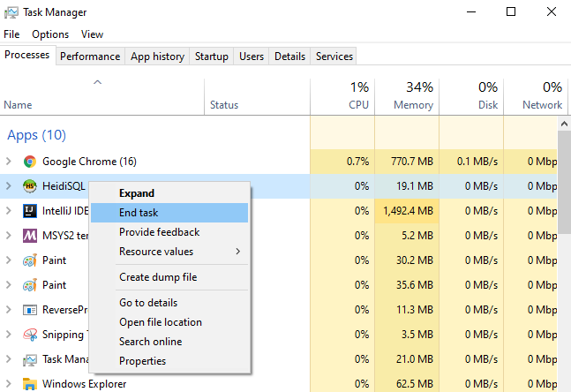Switch to the Details tab
571x392 pixels.
[289, 57]
